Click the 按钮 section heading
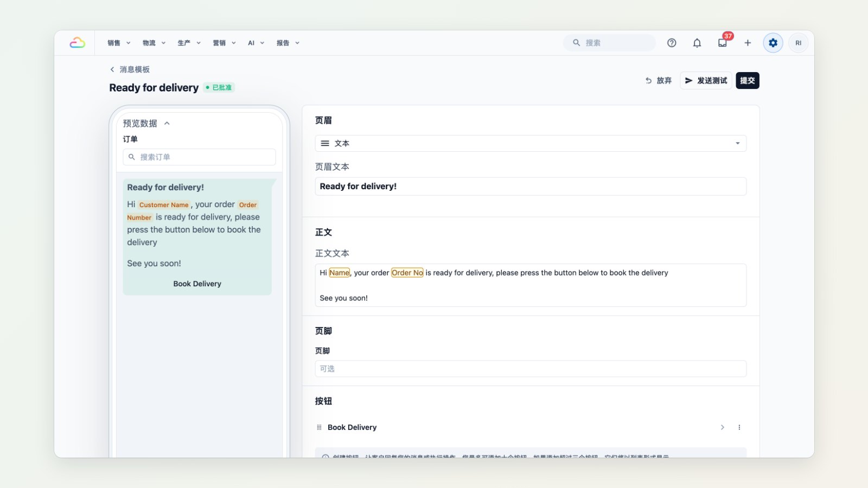Image resolution: width=868 pixels, height=488 pixels. 323,401
